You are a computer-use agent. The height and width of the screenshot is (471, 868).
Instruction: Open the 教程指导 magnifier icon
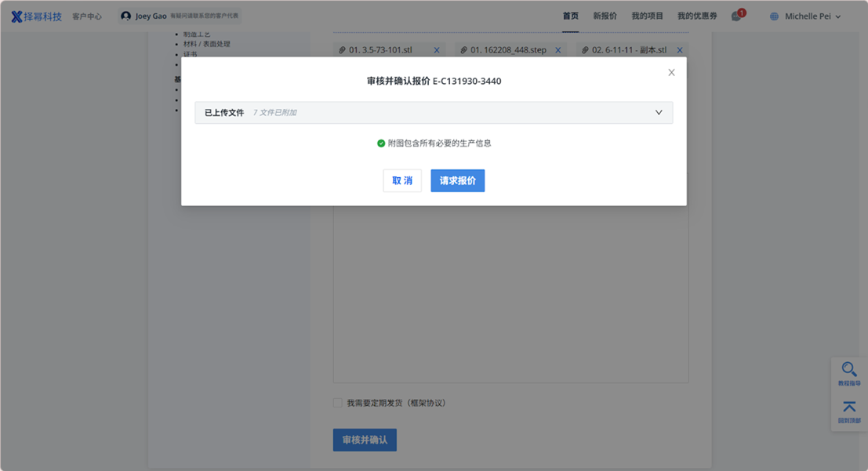tap(849, 369)
